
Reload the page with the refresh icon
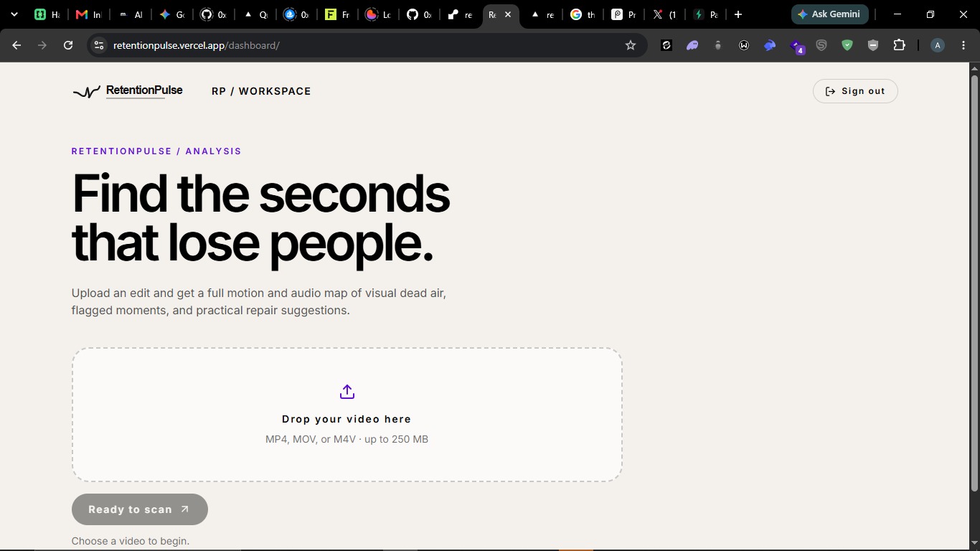[68, 45]
